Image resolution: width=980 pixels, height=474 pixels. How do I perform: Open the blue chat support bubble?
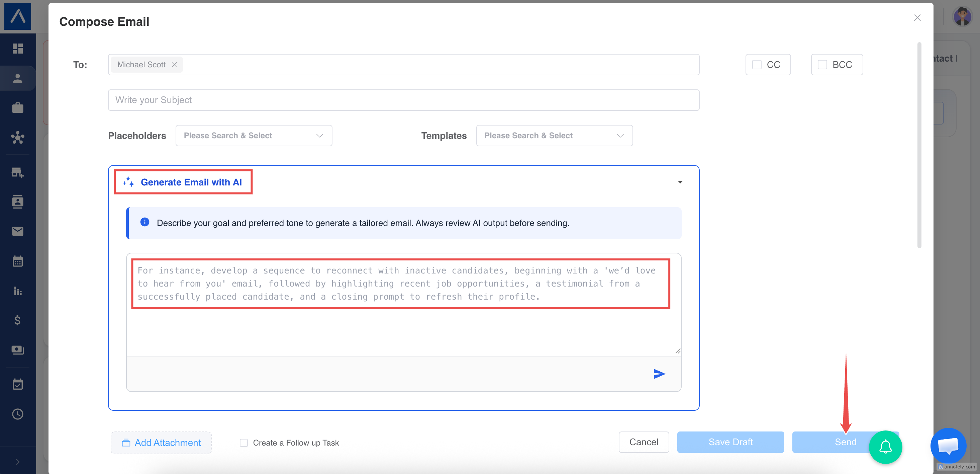(x=949, y=446)
